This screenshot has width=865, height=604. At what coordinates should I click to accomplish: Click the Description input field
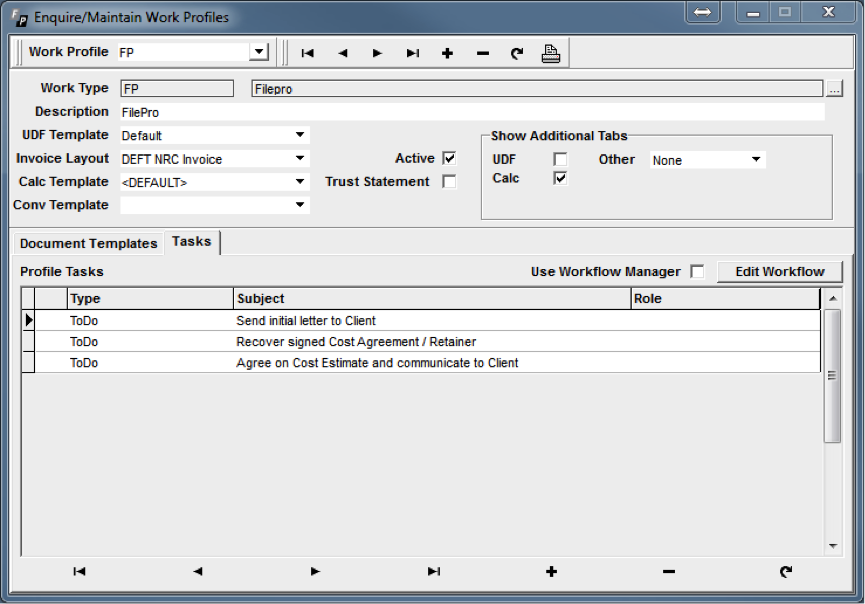(x=472, y=112)
